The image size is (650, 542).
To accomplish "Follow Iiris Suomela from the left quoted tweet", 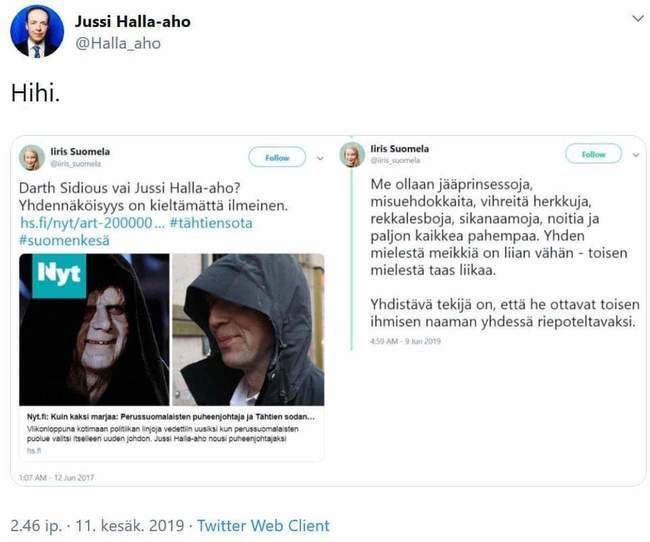I will pos(277,158).
